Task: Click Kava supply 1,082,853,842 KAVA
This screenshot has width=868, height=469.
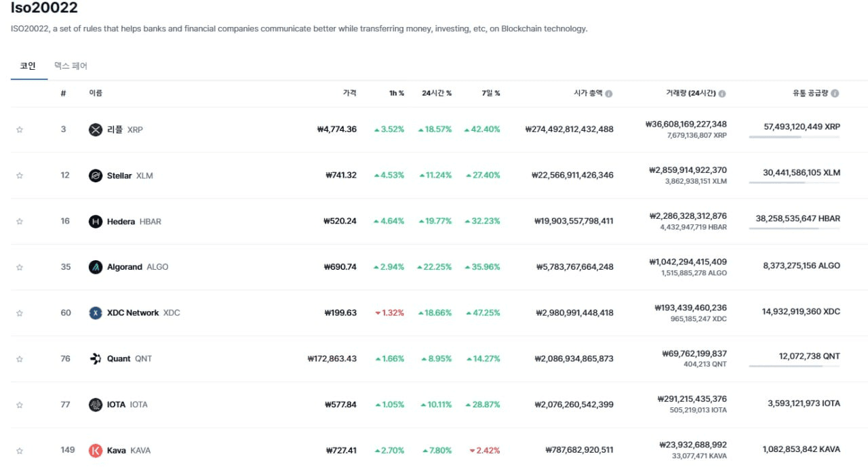Action: pyautogui.click(x=801, y=449)
